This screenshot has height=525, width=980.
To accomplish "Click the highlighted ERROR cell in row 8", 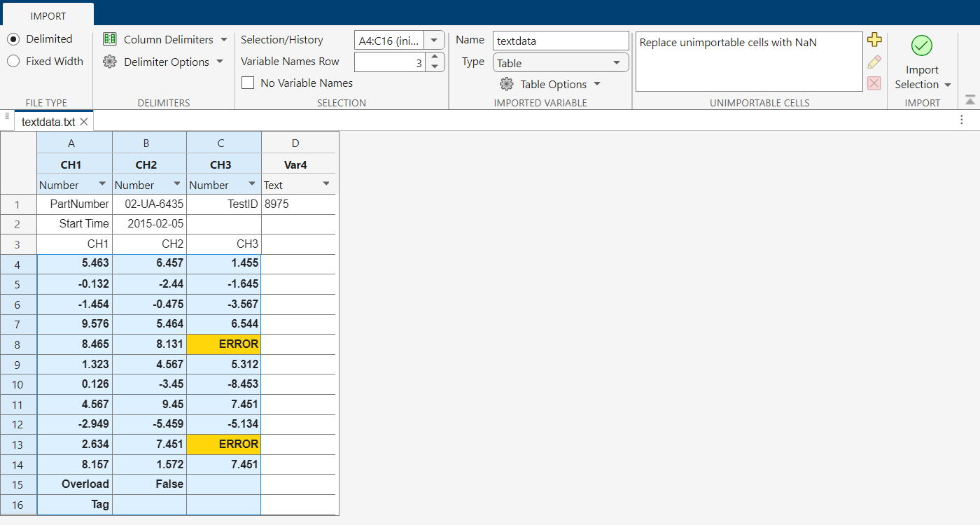I will [x=224, y=344].
